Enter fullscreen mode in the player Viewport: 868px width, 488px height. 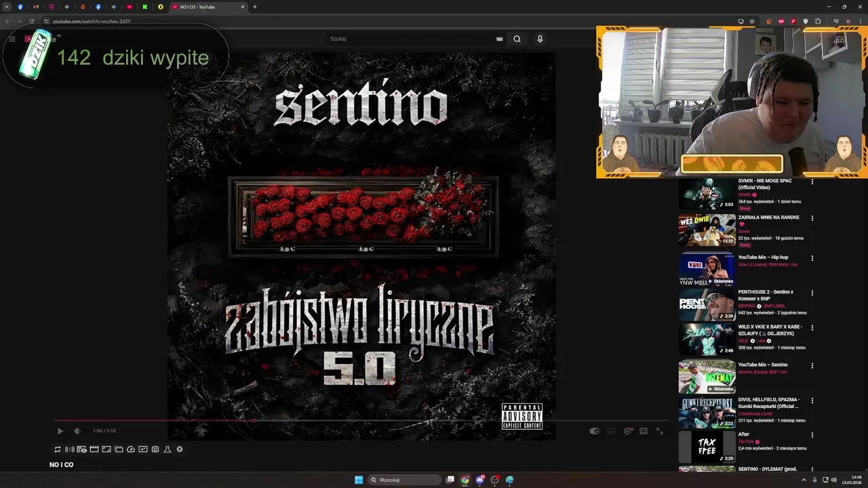[659, 431]
